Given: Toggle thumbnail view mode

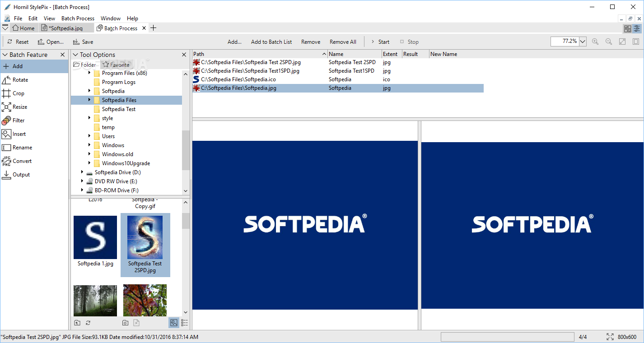Looking at the screenshot, I should (x=174, y=323).
